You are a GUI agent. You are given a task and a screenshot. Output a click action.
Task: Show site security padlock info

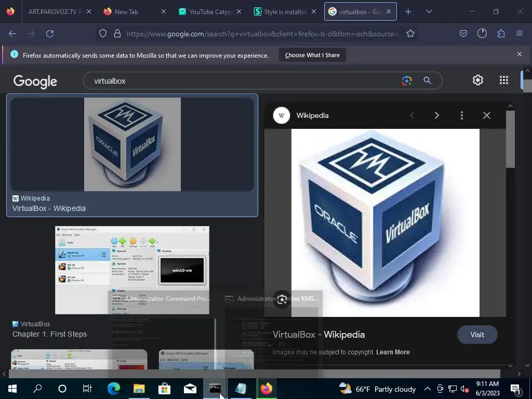(x=117, y=34)
